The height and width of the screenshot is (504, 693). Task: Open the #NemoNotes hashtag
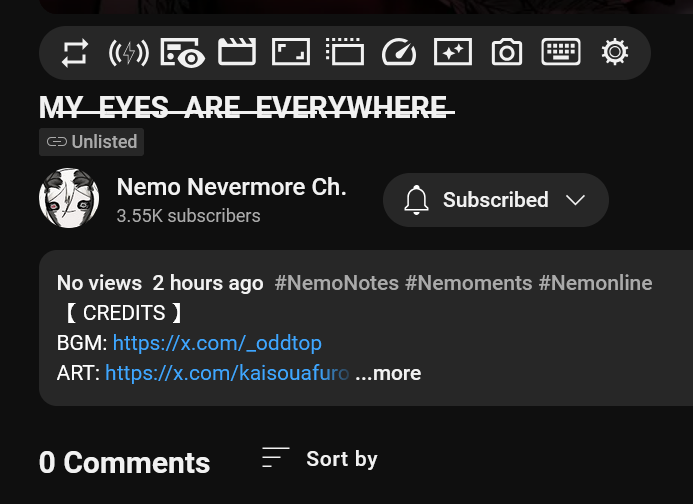(336, 283)
